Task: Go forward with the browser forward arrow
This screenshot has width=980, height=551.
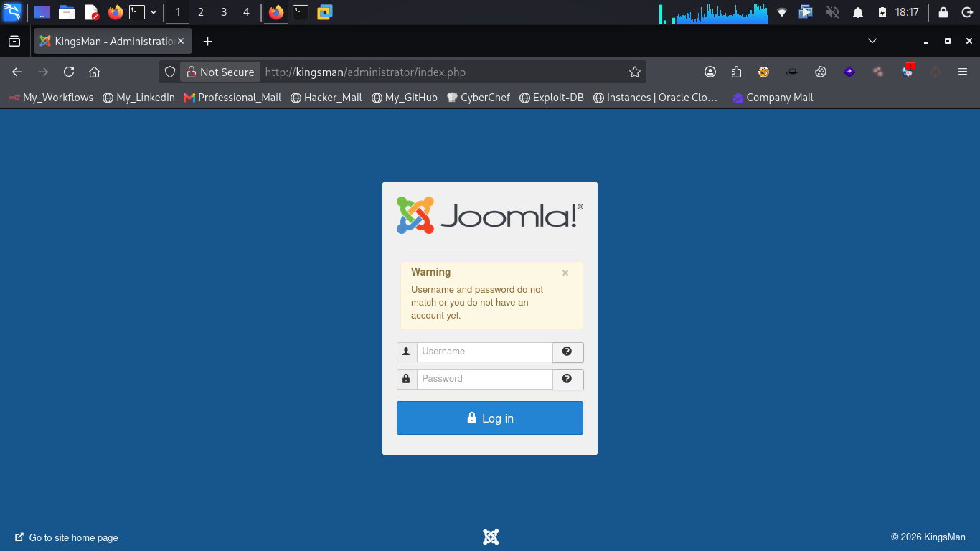Action: (x=43, y=72)
